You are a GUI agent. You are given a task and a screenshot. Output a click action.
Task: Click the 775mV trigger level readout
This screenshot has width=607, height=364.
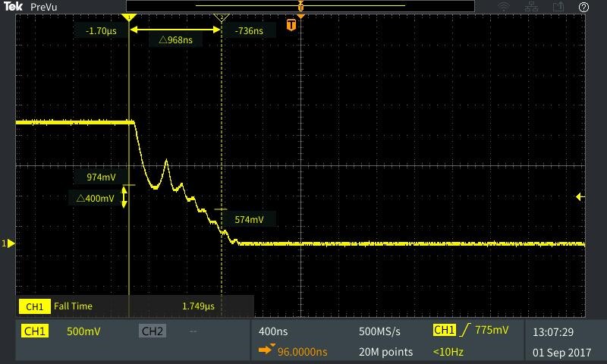pyautogui.click(x=492, y=330)
